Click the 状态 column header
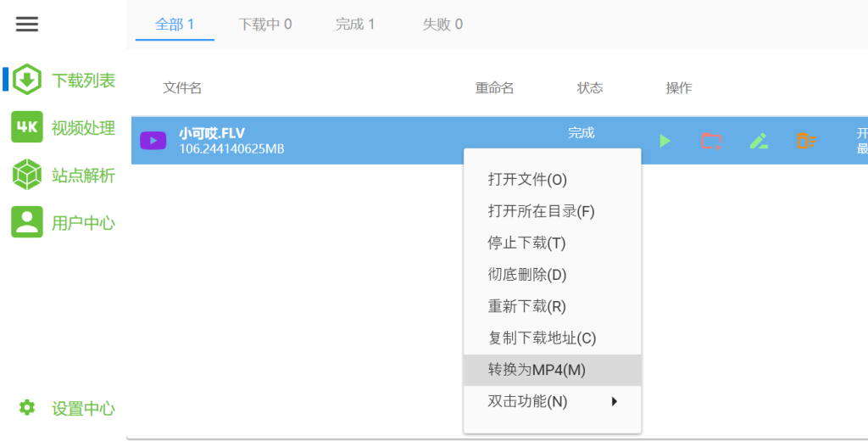This screenshot has width=868, height=441. (x=590, y=88)
